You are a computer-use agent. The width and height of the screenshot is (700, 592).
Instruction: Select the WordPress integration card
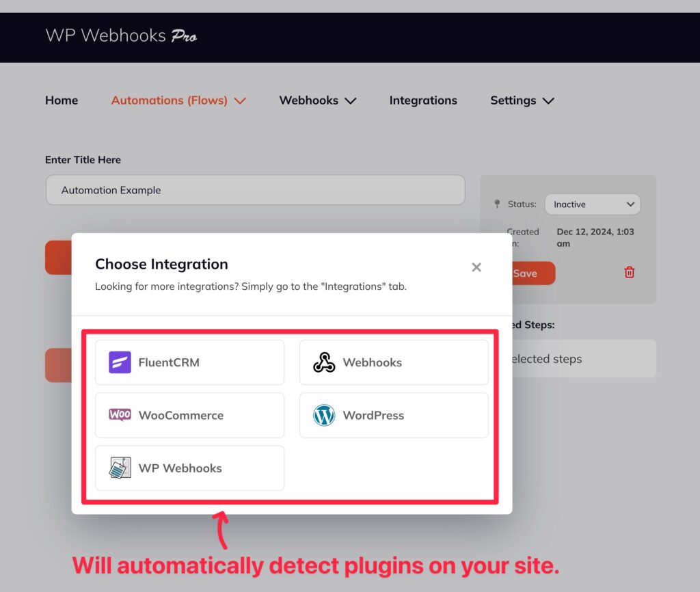(394, 415)
